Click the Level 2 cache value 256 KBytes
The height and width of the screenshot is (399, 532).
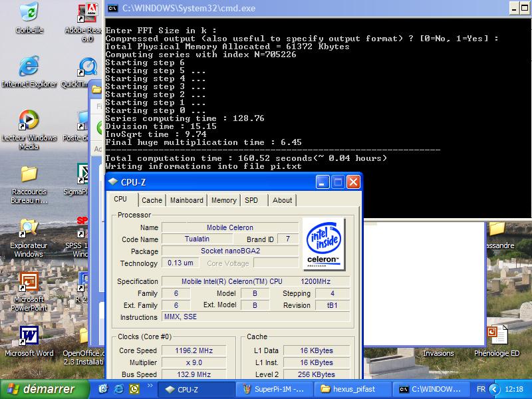coord(317,374)
